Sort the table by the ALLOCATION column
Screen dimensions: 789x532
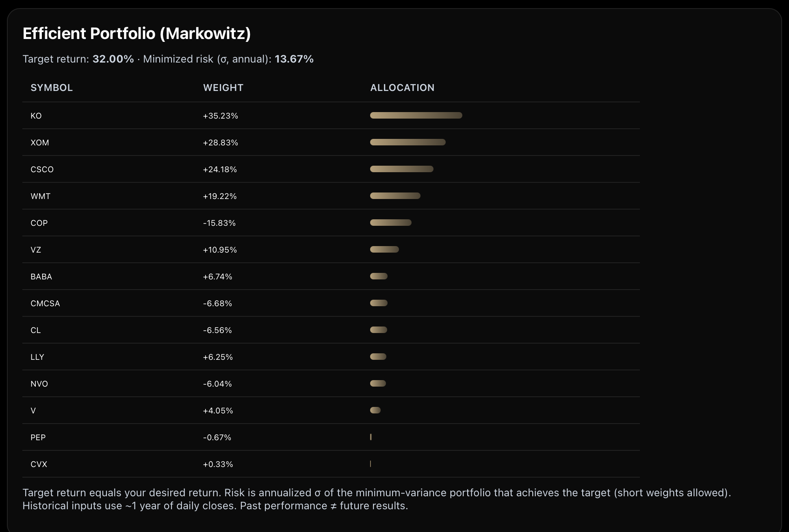402,87
